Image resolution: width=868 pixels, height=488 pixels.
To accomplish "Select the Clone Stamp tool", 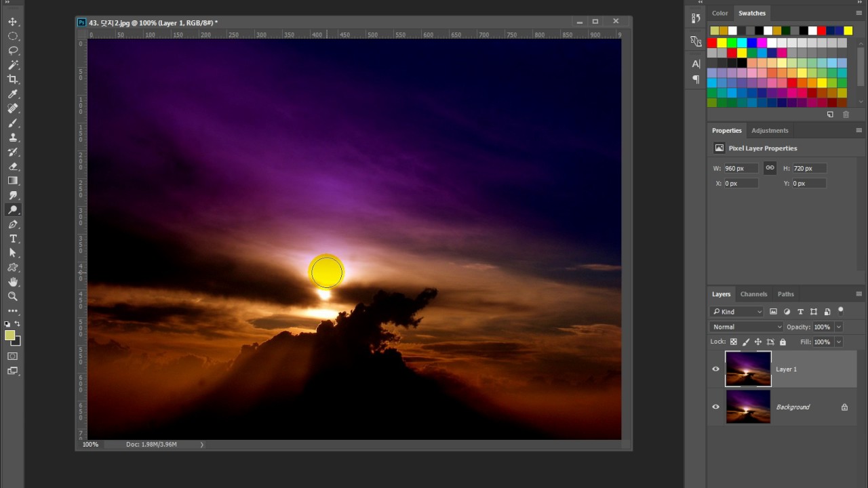I will coord(13,138).
